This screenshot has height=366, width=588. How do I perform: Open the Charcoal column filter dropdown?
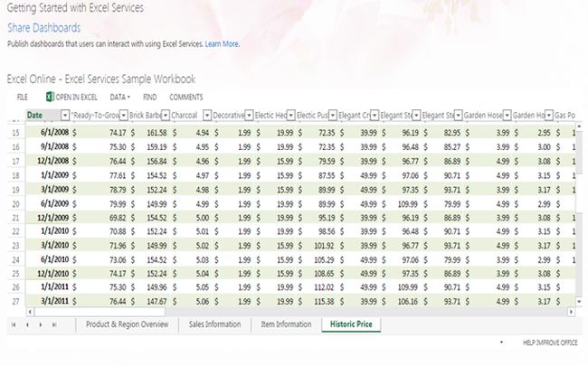coord(207,115)
